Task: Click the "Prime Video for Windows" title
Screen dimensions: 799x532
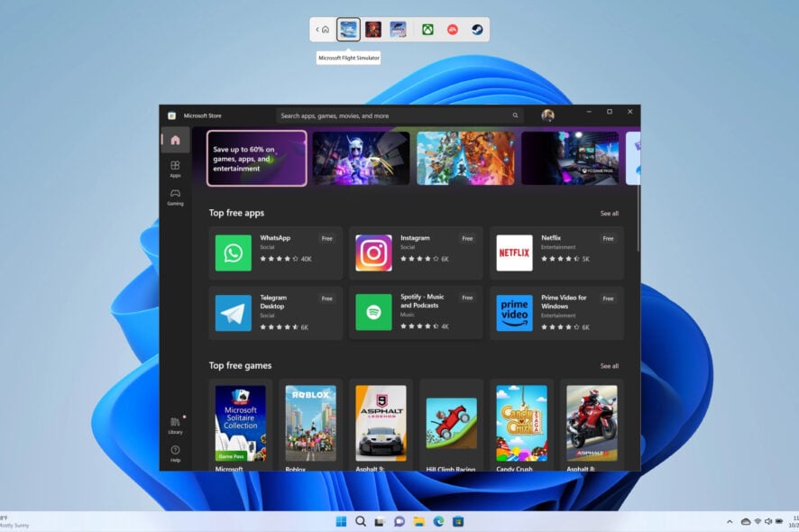Action: tap(564, 302)
